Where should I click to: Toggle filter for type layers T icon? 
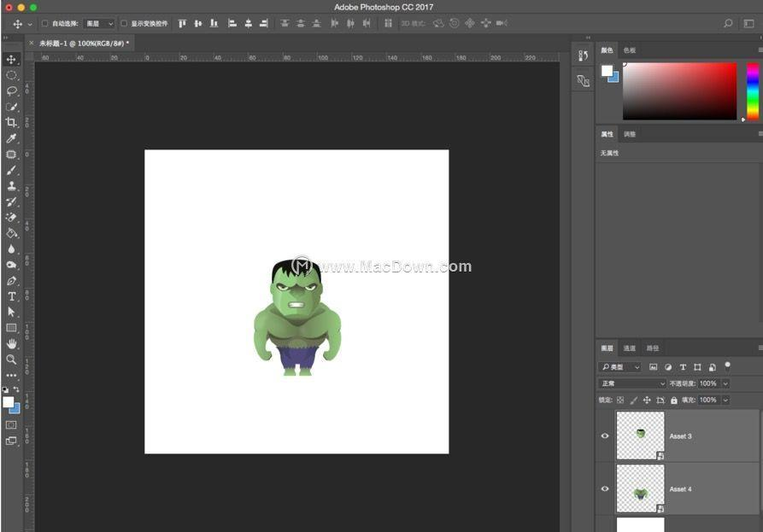click(683, 367)
